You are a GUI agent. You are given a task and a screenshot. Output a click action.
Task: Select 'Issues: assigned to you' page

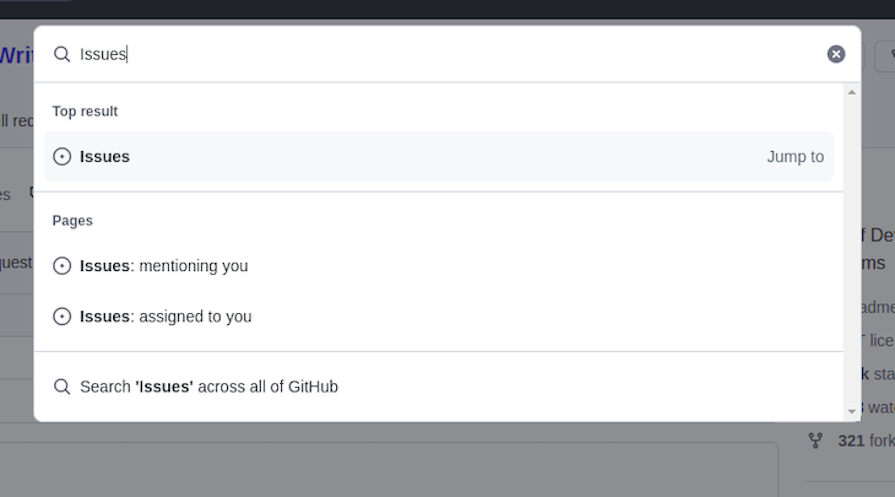click(x=166, y=316)
